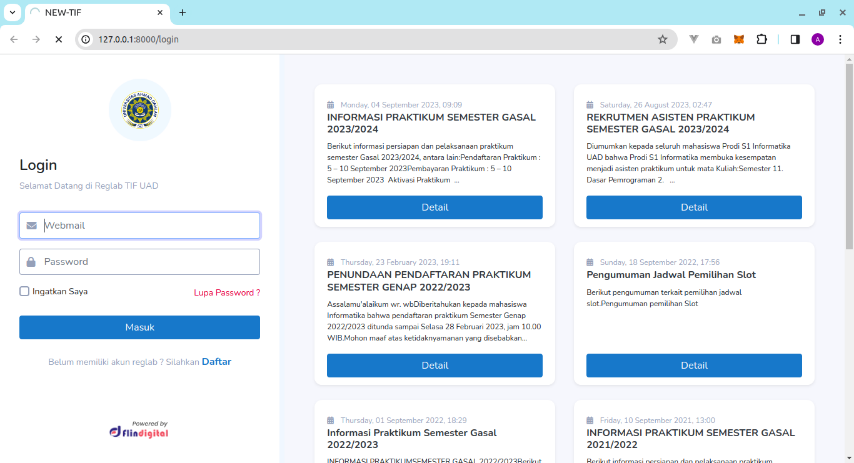Click the Lupa Password link
Viewport: 854px width, 463px height.
(226, 292)
